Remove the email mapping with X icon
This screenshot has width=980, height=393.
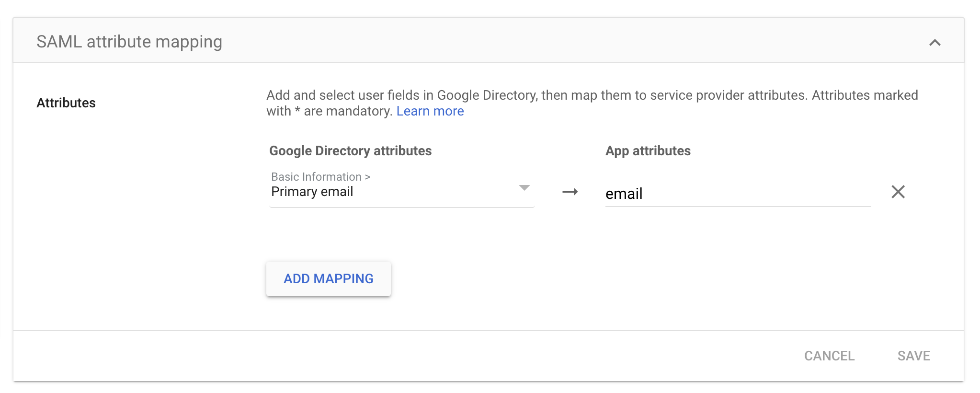click(898, 192)
